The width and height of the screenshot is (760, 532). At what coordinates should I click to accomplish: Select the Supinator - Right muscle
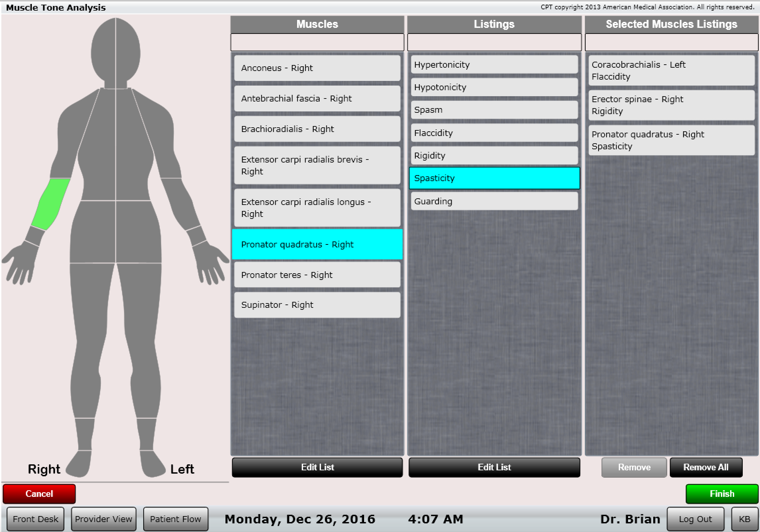coord(317,304)
